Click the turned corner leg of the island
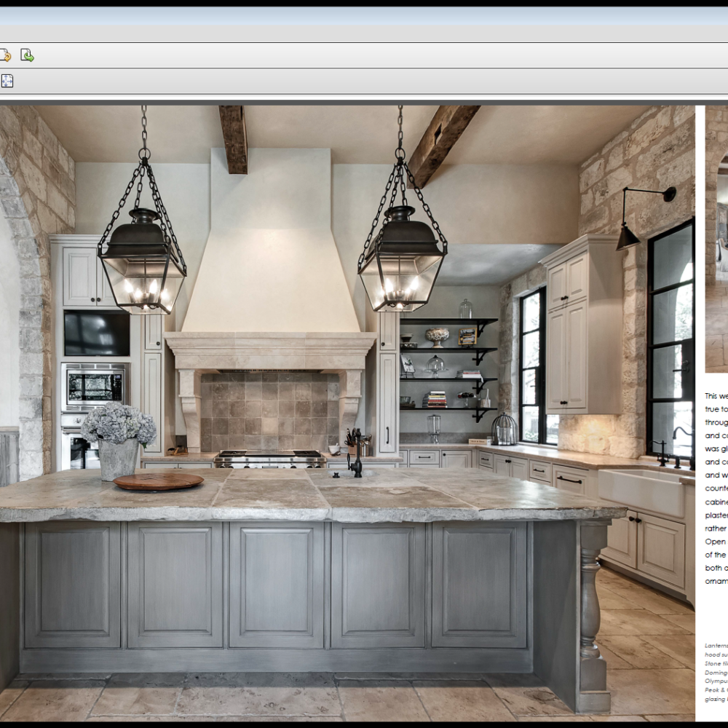The height and width of the screenshot is (728, 728). click(x=592, y=612)
